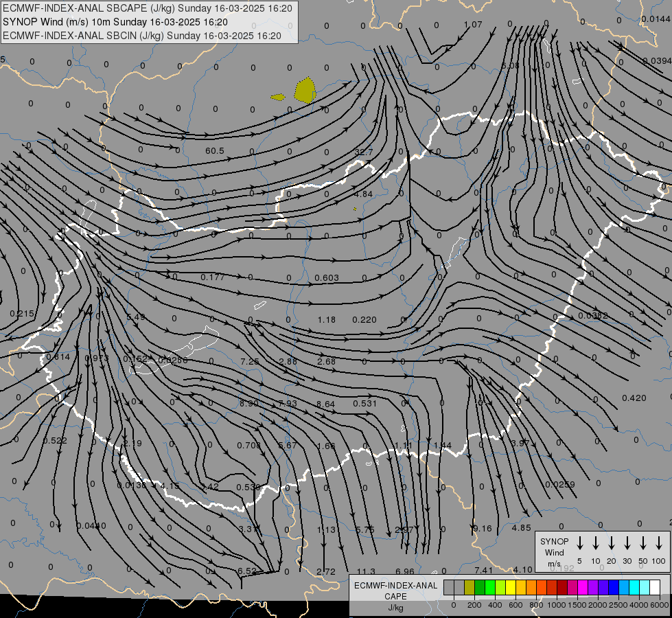Click the 30 m/s wind arrow in SYNOP legend
This screenshot has height=618, width=672.
tap(627, 543)
